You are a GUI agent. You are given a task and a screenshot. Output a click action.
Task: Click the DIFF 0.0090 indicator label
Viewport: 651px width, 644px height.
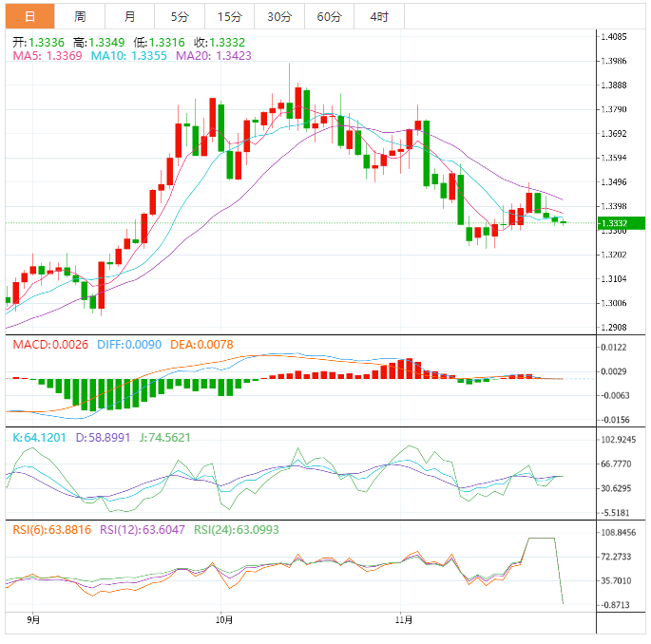click(129, 345)
